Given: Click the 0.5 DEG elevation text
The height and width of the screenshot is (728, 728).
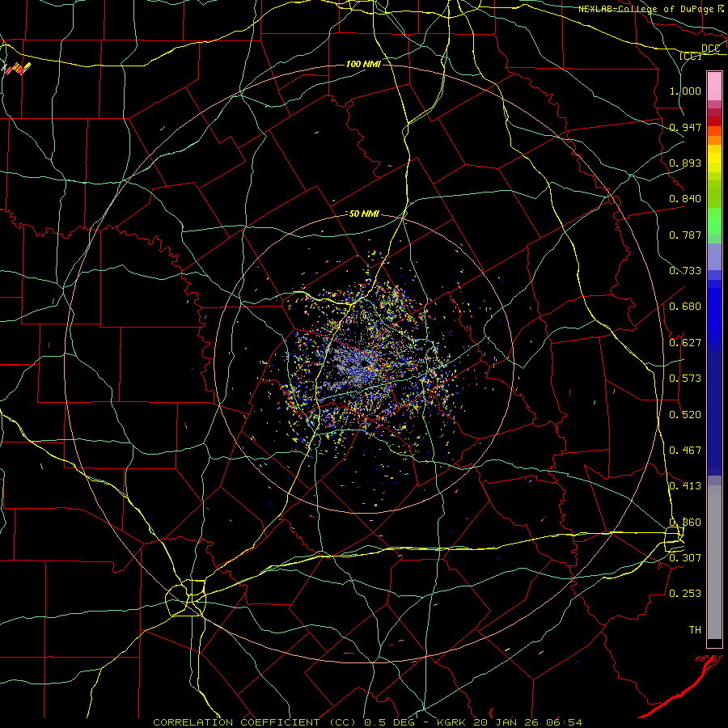Looking at the screenshot, I should [389, 722].
